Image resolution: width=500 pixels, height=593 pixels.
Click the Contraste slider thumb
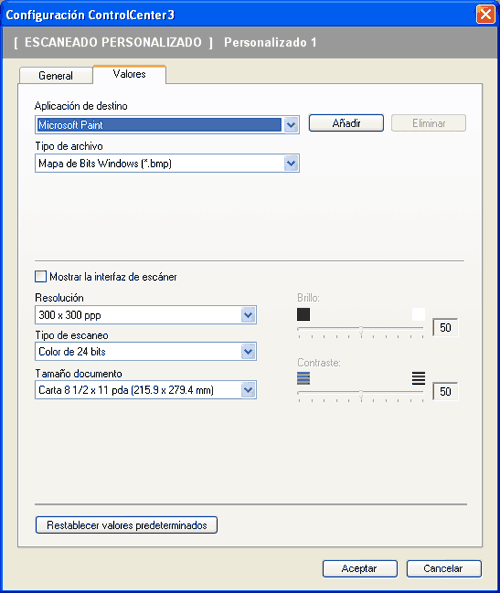tap(361, 394)
